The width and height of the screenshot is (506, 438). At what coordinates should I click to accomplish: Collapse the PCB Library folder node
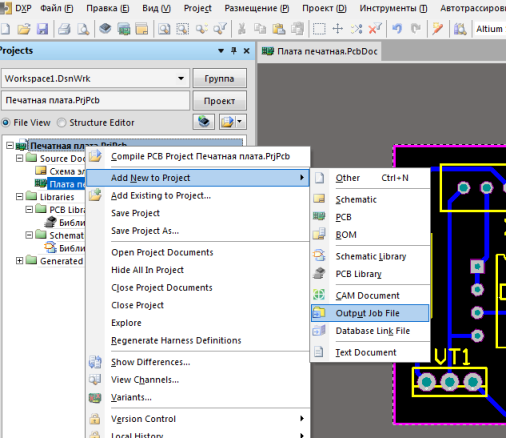point(29,209)
